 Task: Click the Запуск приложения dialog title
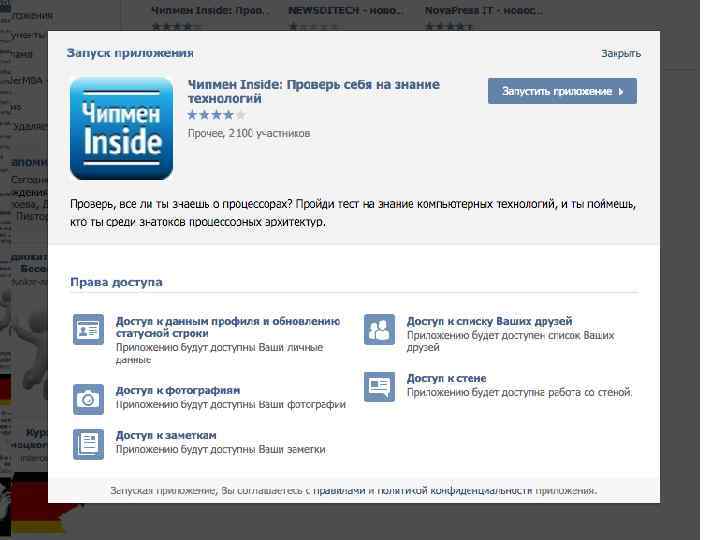[130, 53]
